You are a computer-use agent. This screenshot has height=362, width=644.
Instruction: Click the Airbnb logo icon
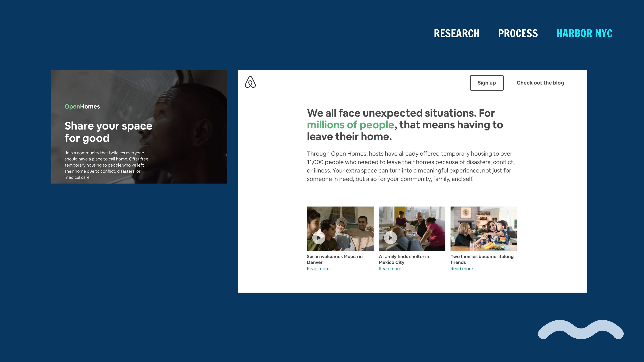(x=250, y=82)
